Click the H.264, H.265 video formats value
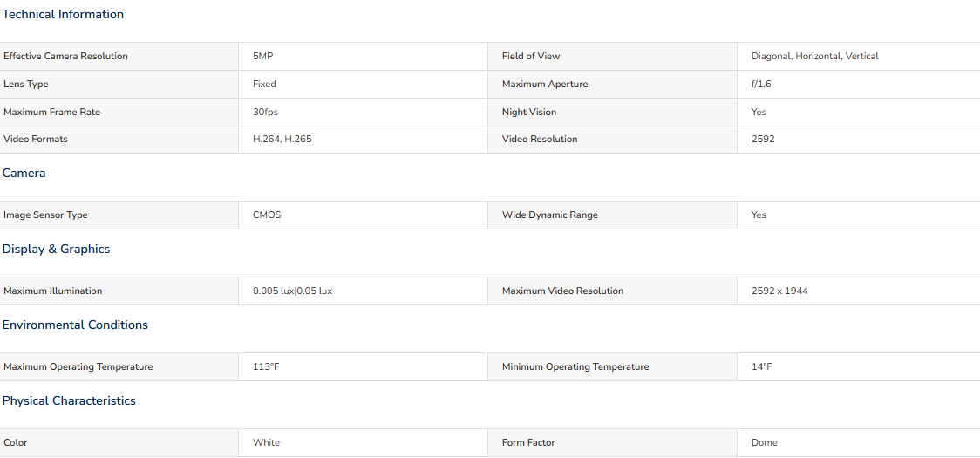The width and height of the screenshot is (980, 458). point(282,139)
